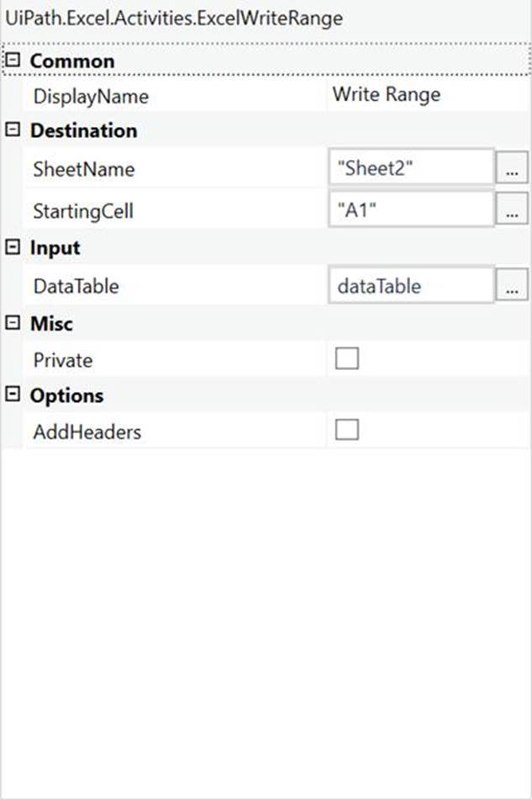Screen dimensions: 532x800
Task: Click the "Sheet2" SheetName input field
Action: (x=410, y=169)
